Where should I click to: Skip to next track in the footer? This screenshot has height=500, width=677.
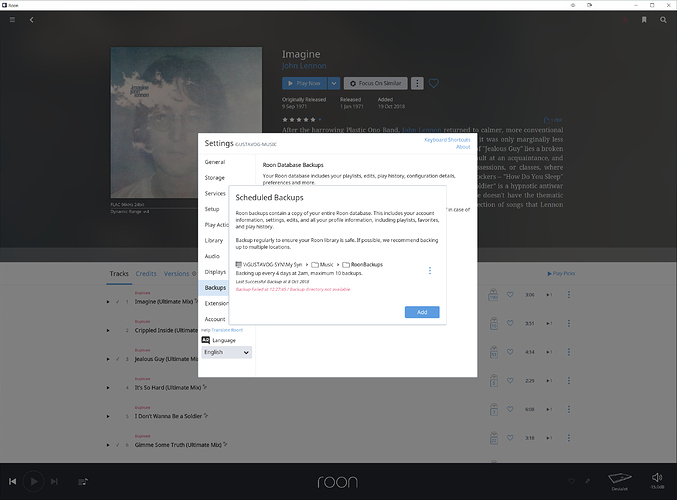coord(54,481)
